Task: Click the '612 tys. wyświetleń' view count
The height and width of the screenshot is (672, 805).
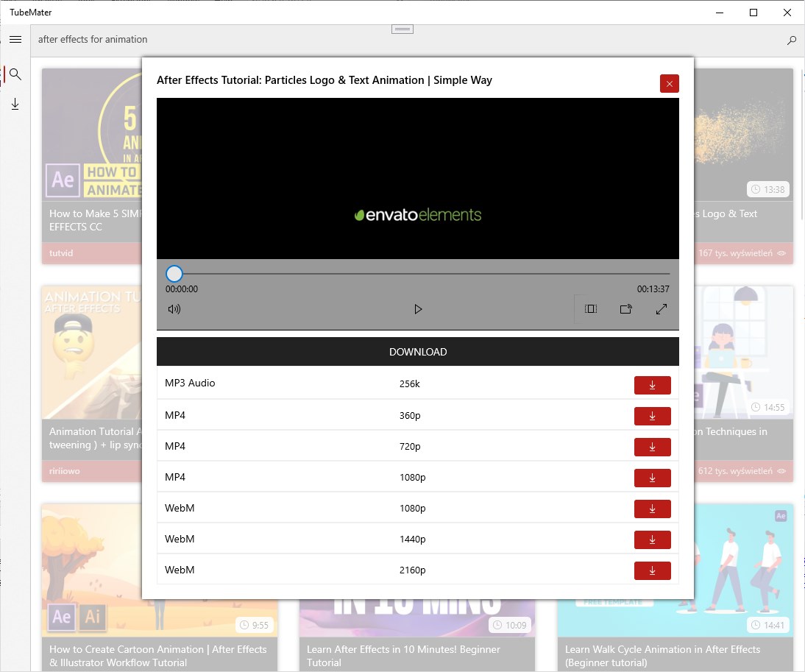Action: coord(735,471)
